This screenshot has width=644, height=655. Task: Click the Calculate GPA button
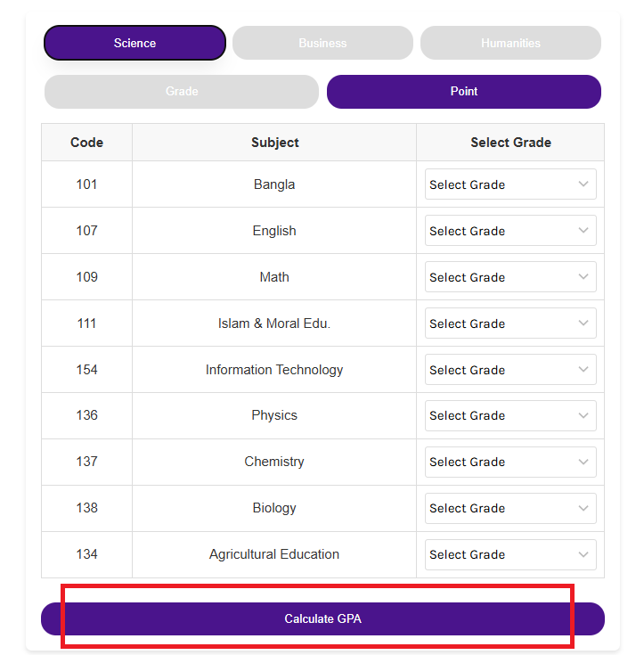(322, 618)
